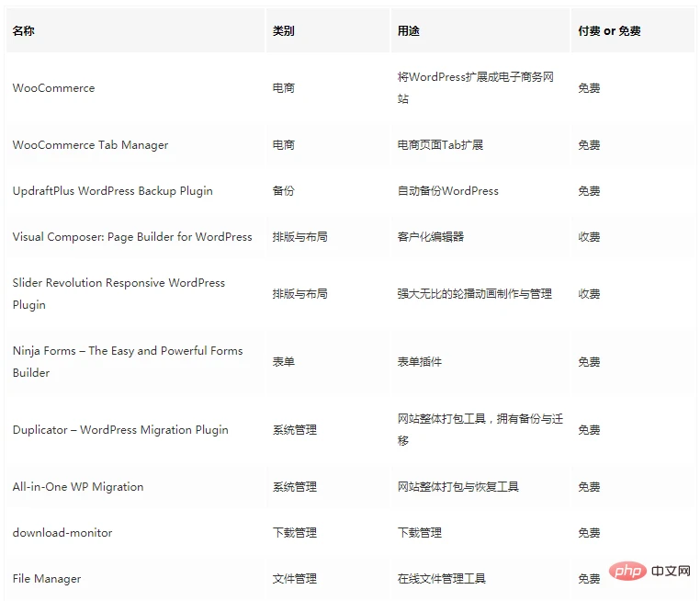Select the 网站整体打包工具，拥有备份与迁移 description
700x601 pixels.
pyautogui.click(x=480, y=430)
